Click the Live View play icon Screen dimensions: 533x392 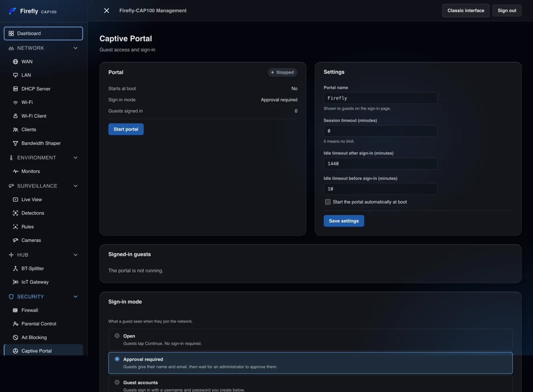[15, 199]
